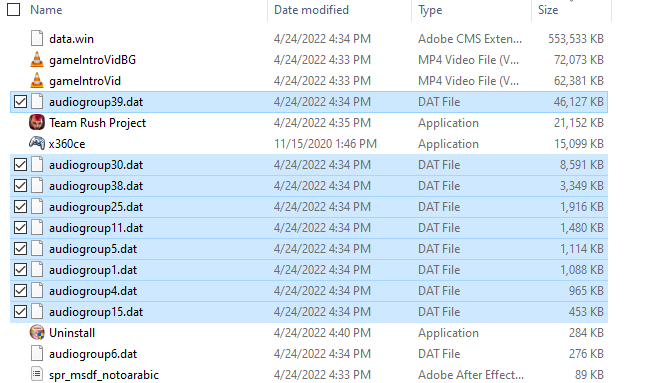
Task: Uncheck the audiogroup1.dat checkbox
Action: pos(20,269)
